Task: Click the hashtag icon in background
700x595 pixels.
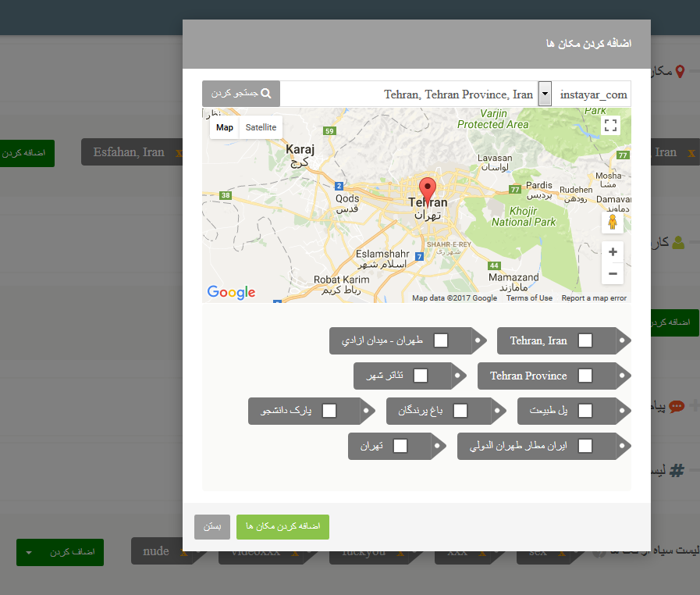Action: (677, 470)
